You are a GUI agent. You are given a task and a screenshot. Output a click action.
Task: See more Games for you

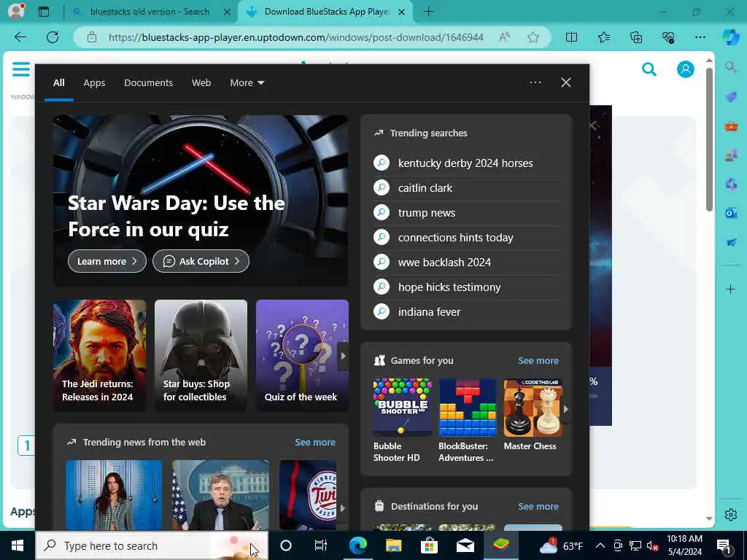(538, 360)
